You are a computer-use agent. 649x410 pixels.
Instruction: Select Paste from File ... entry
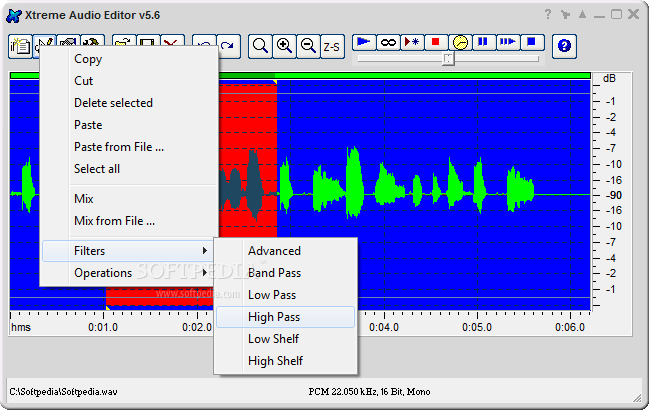(x=119, y=147)
